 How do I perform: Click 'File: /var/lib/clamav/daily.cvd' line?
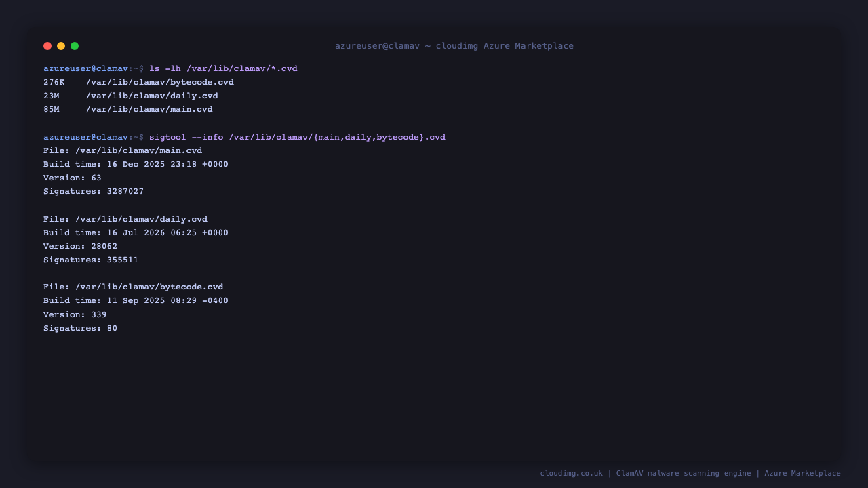coord(125,219)
